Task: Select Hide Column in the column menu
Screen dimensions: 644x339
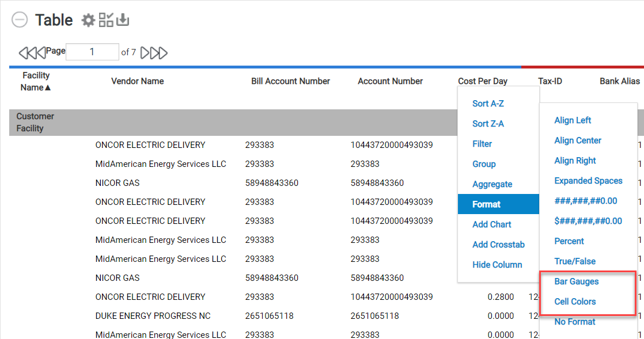Action: point(498,264)
